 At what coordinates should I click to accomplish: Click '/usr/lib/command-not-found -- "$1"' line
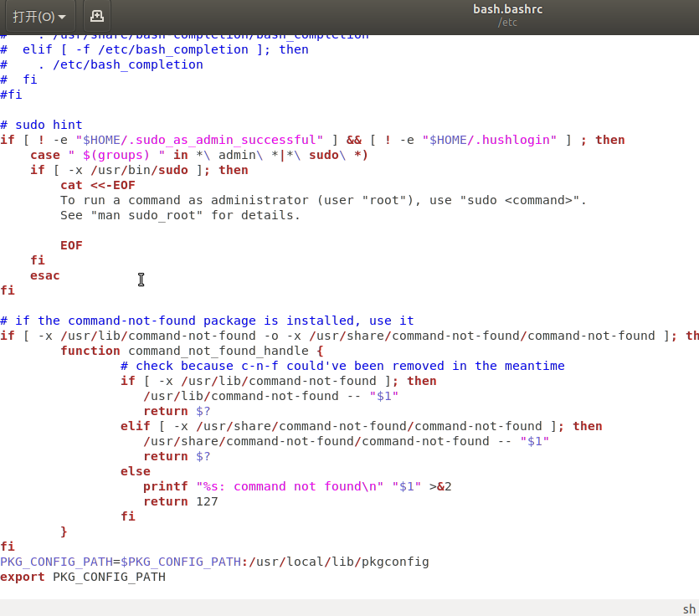pos(270,396)
